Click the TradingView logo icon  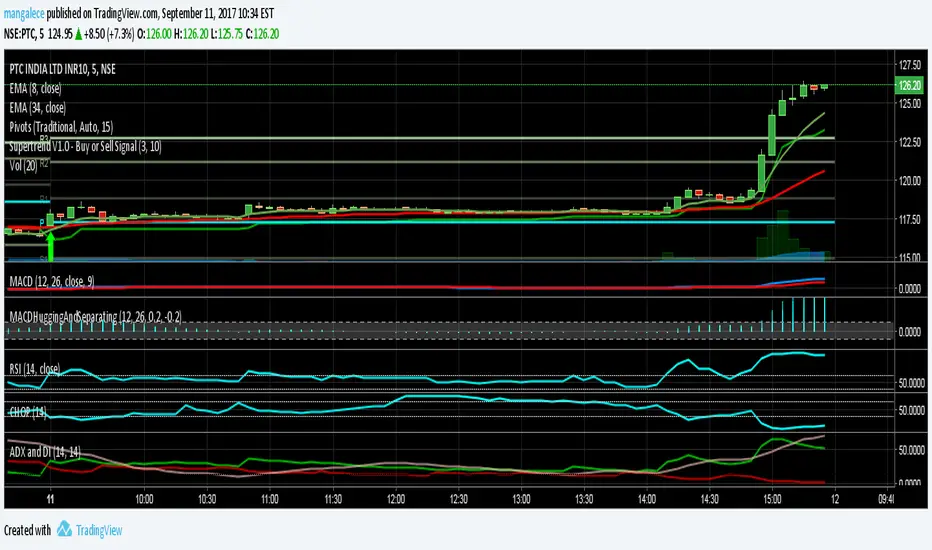tap(64, 529)
